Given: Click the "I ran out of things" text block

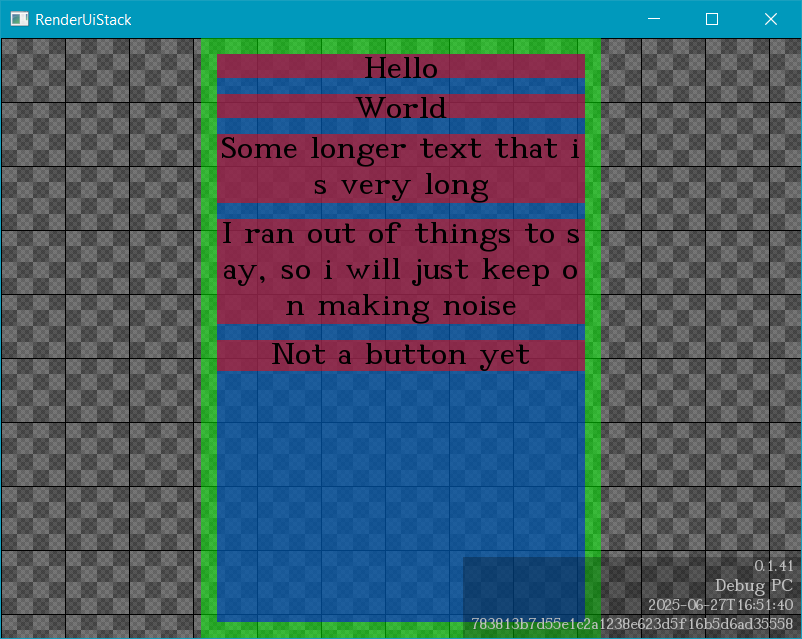Looking at the screenshot, I should pyautogui.click(x=401, y=270).
